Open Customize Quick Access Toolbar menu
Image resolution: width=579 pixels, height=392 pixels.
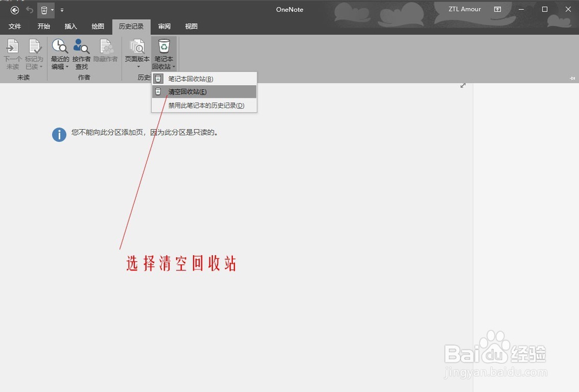(62, 10)
